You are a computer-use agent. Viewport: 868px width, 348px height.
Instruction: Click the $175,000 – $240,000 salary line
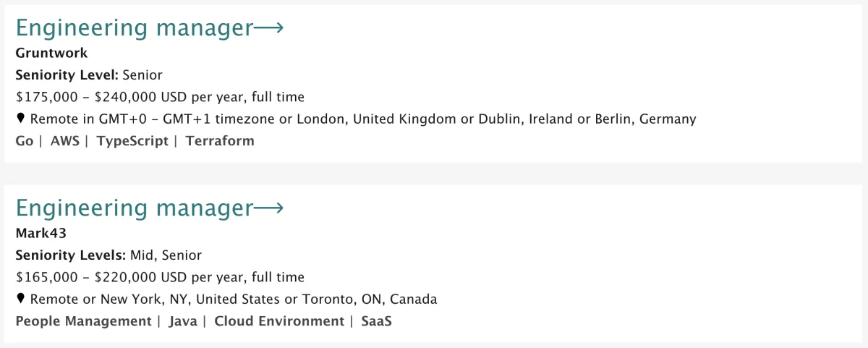pos(160,97)
